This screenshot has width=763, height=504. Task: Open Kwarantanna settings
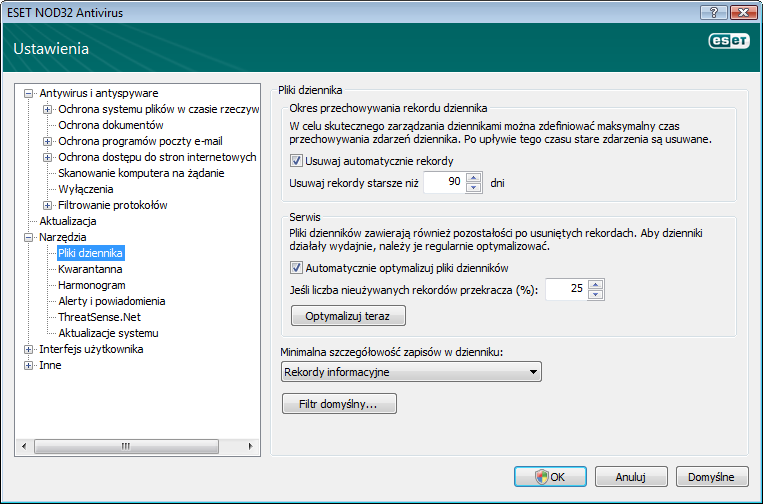pyautogui.click(x=90, y=269)
